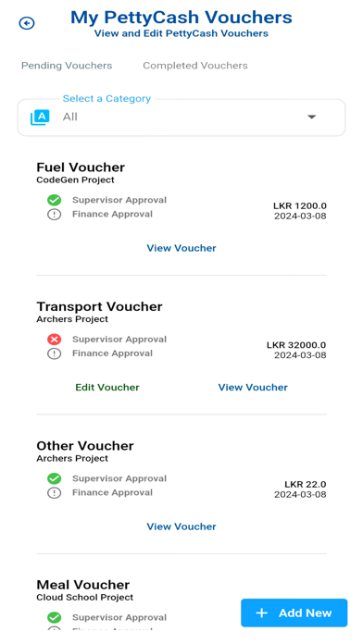
Task: Click Transport Voucher red rejected supervisor icon
Action: (x=55, y=340)
